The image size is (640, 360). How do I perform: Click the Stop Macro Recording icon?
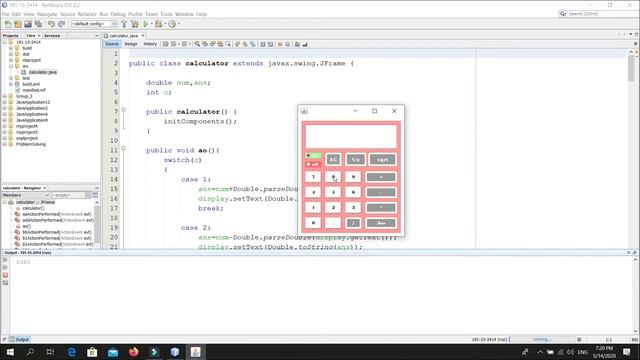click(287, 44)
